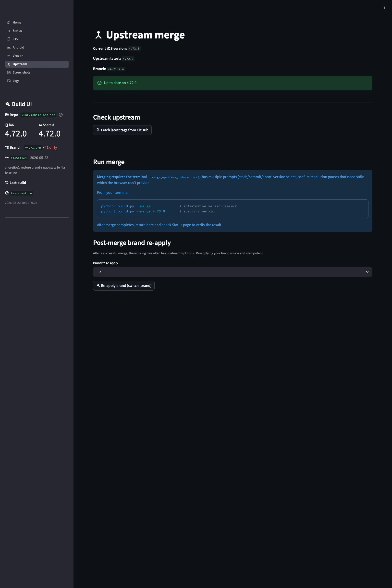Click the history icon next to Last build

pyautogui.click(x=7, y=183)
